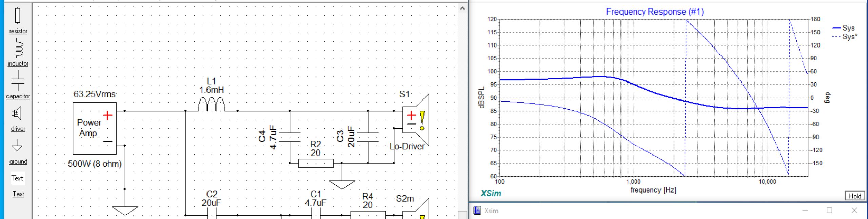Viewport: 868px width, 219px height.
Task: Select the S1 Lo-Driver speaker symbol
Action: (x=416, y=121)
